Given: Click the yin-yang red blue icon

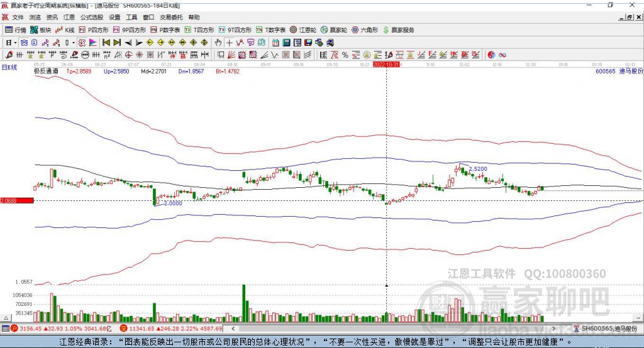Looking at the screenshot, I should tap(491, 55).
